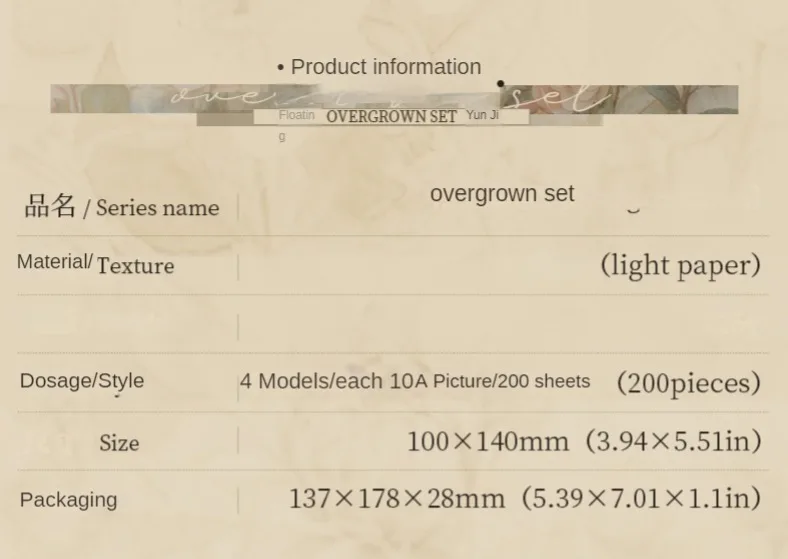
Task: Click the "Texture" label
Action: tap(135, 266)
